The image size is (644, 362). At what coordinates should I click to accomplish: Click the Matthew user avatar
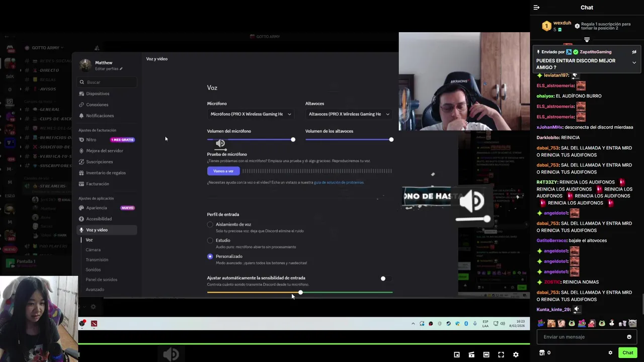[x=86, y=65]
